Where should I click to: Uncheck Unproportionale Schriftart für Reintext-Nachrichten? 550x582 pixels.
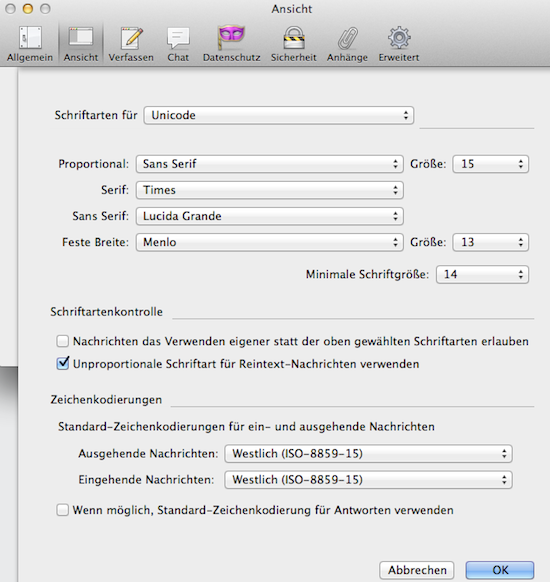[63, 363]
